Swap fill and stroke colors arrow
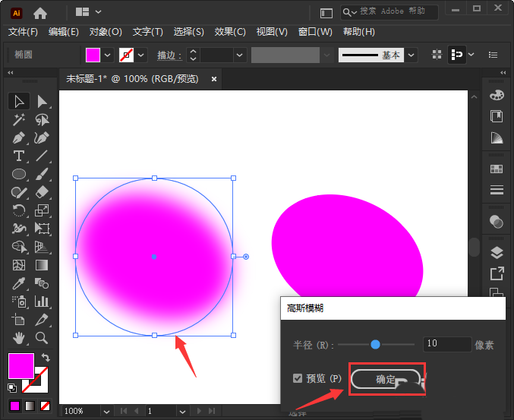Image resolution: width=514 pixels, height=420 pixels. (46, 358)
